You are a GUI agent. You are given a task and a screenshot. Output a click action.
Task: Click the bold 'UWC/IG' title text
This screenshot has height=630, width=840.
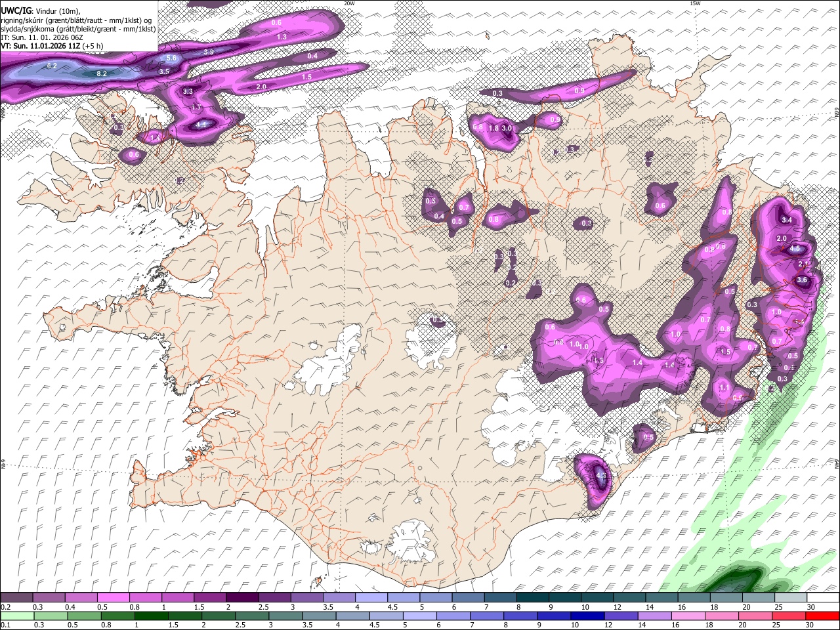[x=15, y=10]
